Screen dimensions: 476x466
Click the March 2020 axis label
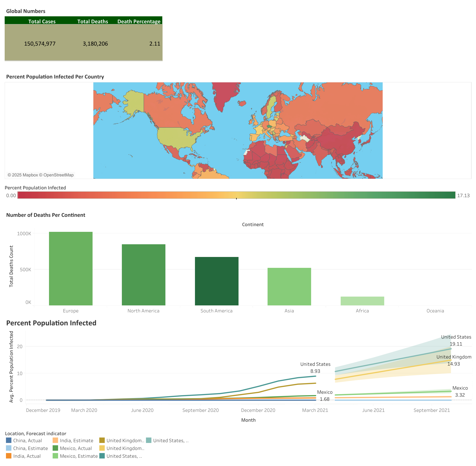84,410
